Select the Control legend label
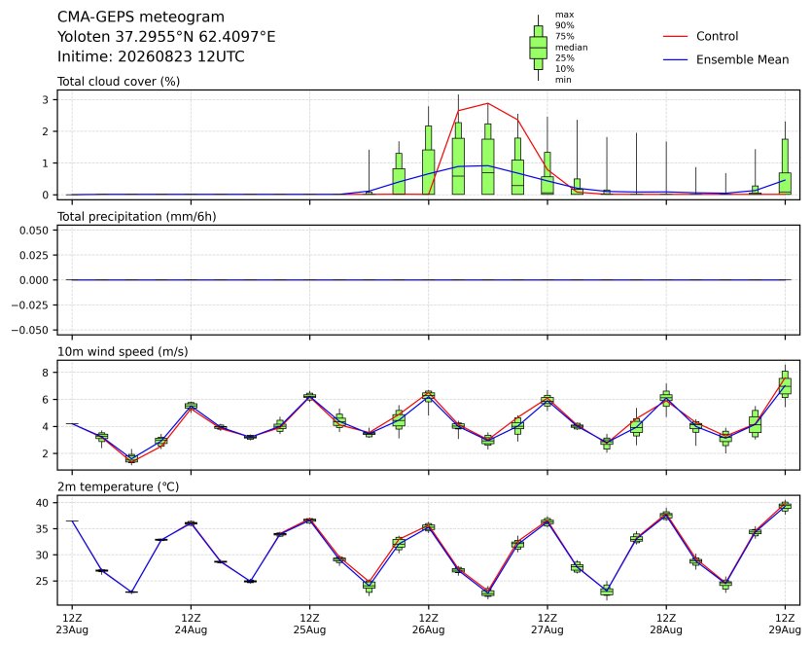This screenshot has width=812, height=646. [718, 36]
